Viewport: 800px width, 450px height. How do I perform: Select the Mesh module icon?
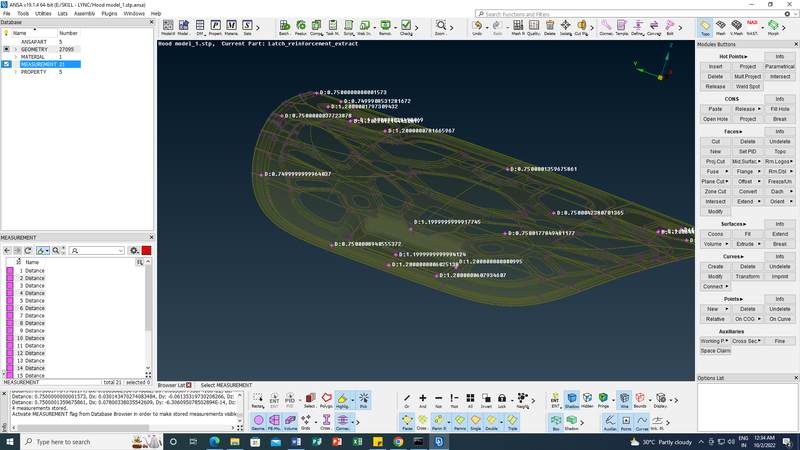(720, 27)
